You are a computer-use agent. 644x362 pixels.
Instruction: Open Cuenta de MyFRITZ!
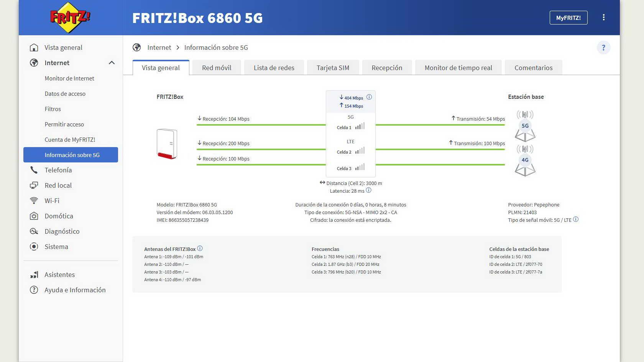click(x=71, y=139)
